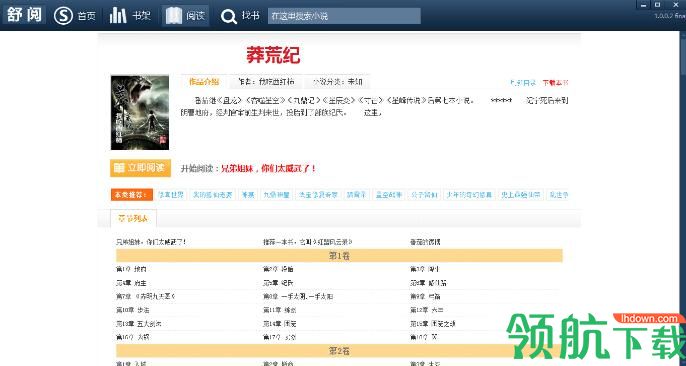686x366 pixels.
Task: Minimize the 舒阅 window
Action: (643, 5)
